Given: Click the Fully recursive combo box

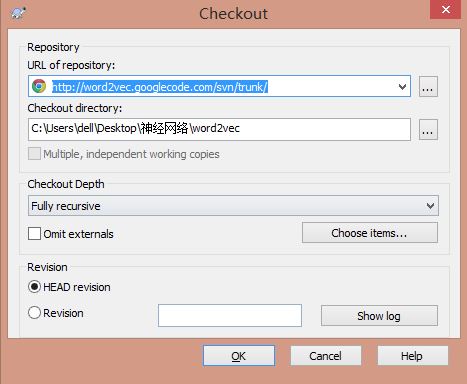Looking at the screenshot, I should pos(233,206).
